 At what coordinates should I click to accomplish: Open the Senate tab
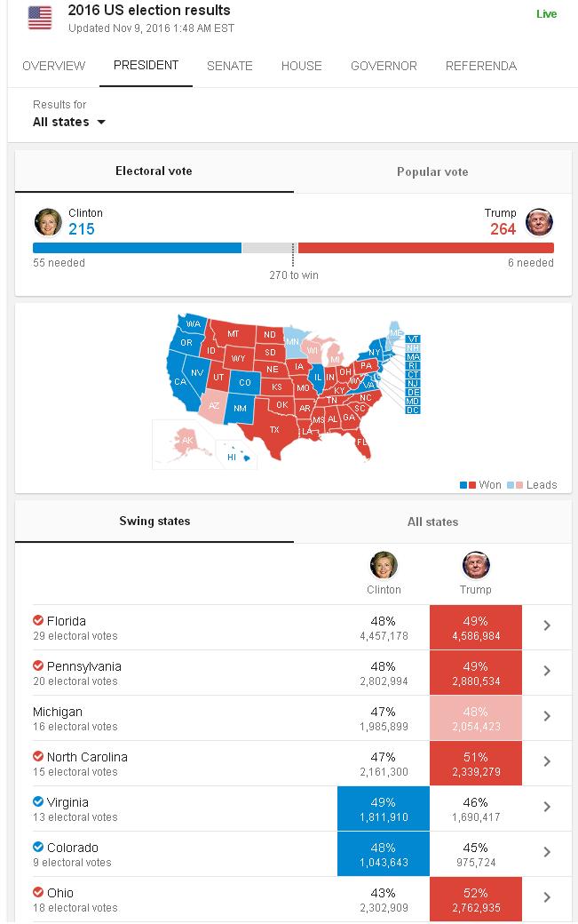pyautogui.click(x=230, y=66)
